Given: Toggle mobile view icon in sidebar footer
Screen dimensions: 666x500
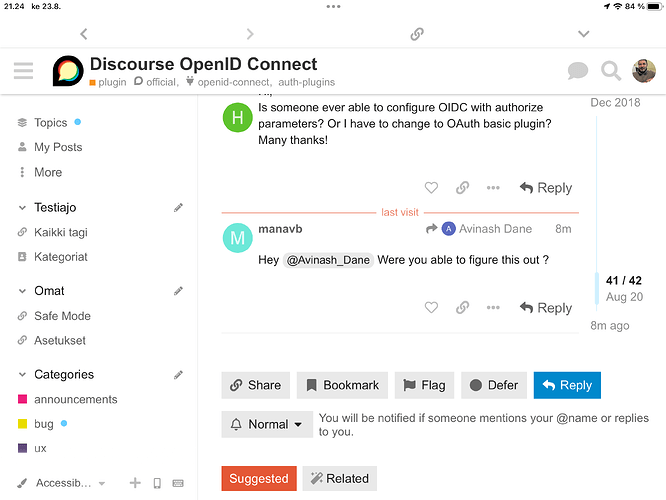Looking at the screenshot, I should click(x=157, y=483).
